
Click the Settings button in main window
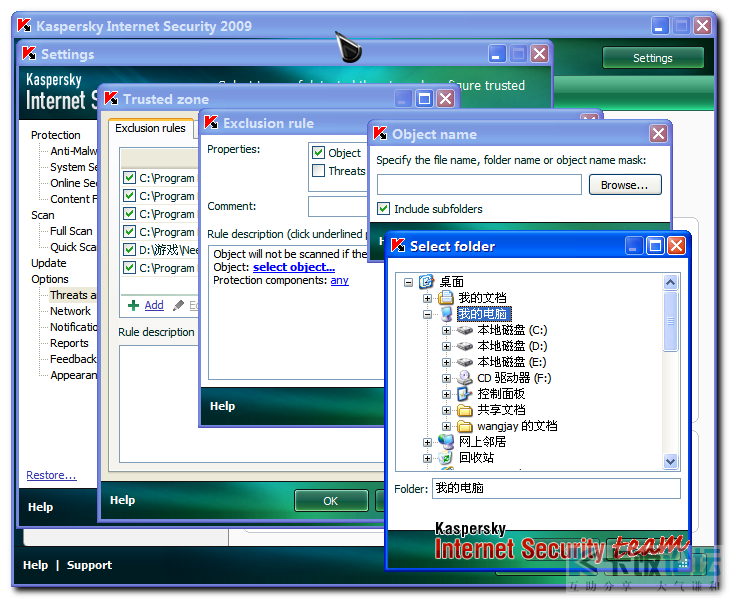652,58
